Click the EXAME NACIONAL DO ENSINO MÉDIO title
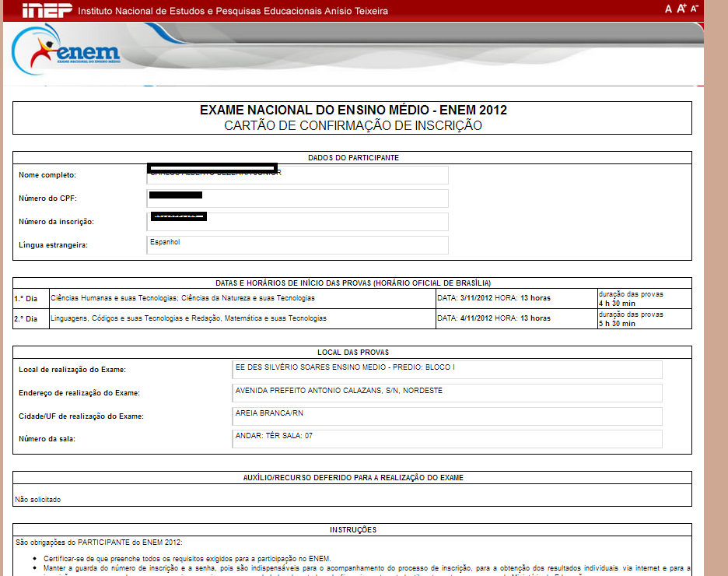The height and width of the screenshot is (576, 728). pyautogui.click(x=353, y=110)
